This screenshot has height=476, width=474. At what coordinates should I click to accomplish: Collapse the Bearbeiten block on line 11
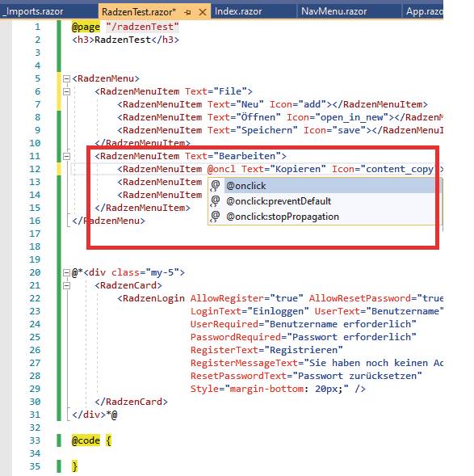[66, 156]
